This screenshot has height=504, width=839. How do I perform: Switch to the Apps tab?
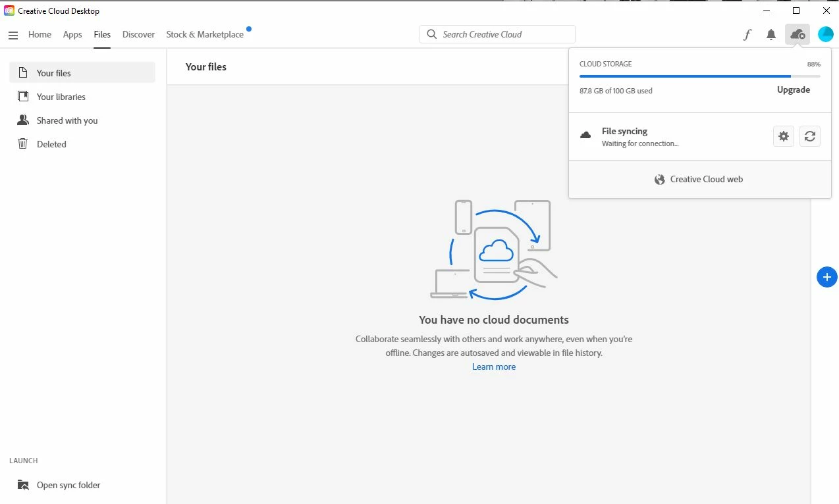tap(72, 34)
